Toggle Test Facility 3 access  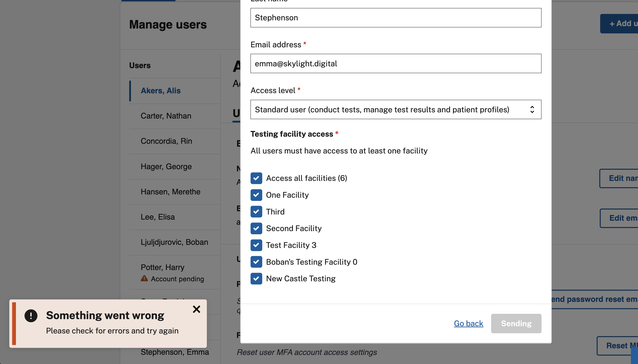click(256, 245)
